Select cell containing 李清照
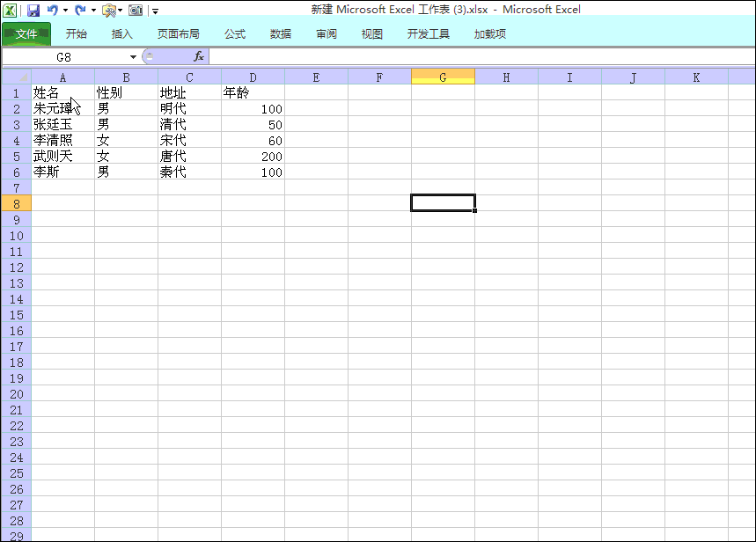 coord(62,140)
